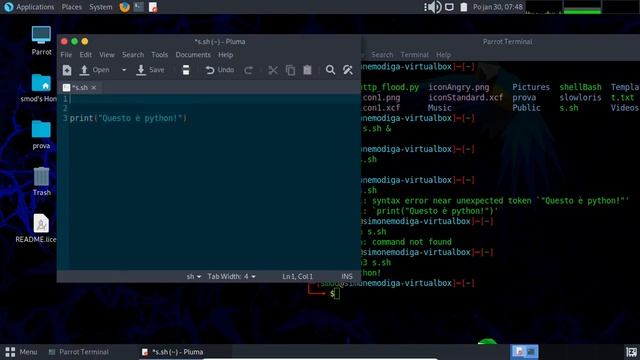The image size is (640, 360).
Task: Open the clock showing 07:48
Action: tap(498, 7)
